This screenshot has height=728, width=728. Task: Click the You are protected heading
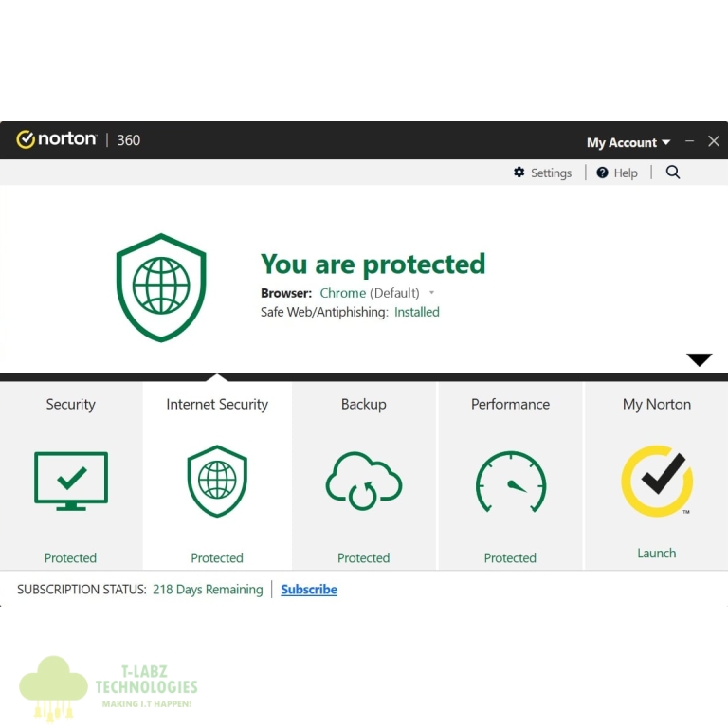pos(373,264)
